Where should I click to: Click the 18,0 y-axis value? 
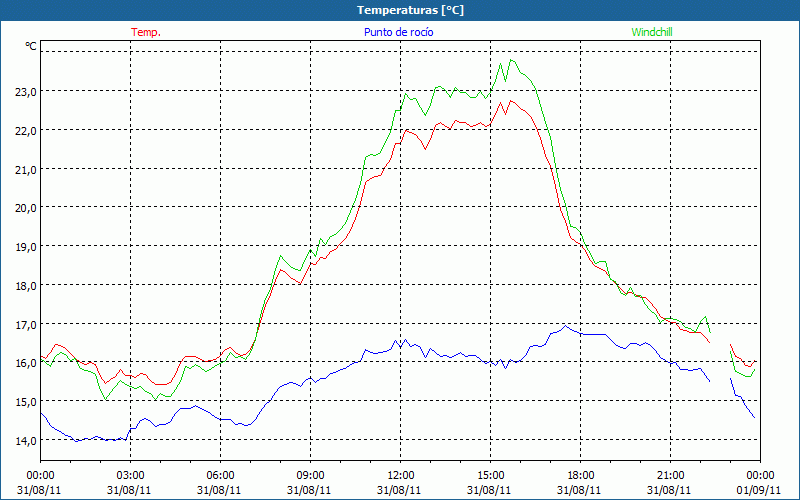tap(25, 286)
